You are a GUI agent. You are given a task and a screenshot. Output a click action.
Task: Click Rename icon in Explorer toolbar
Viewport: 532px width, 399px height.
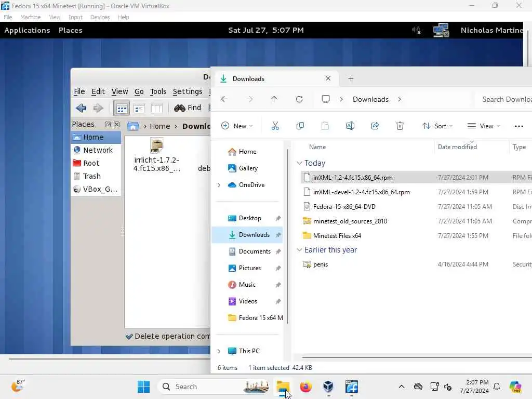(350, 126)
